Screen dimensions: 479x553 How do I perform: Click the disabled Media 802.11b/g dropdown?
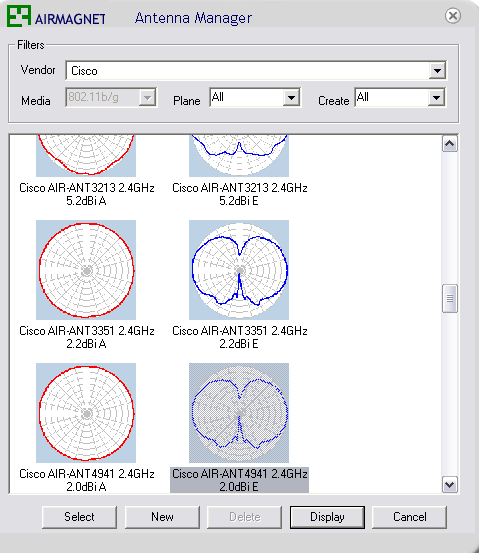click(x=111, y=97)
